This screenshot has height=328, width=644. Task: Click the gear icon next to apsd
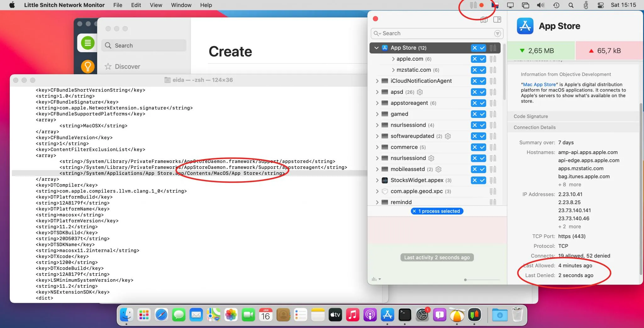coord(420,92)
